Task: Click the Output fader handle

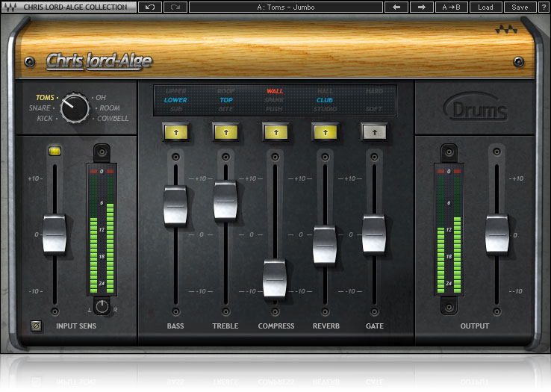Action: pyautogui.click(x=496, y=234)
